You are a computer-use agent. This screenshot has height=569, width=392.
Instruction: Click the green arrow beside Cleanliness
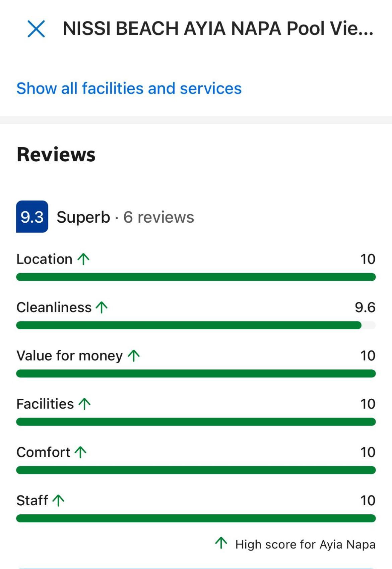point(102,307)
